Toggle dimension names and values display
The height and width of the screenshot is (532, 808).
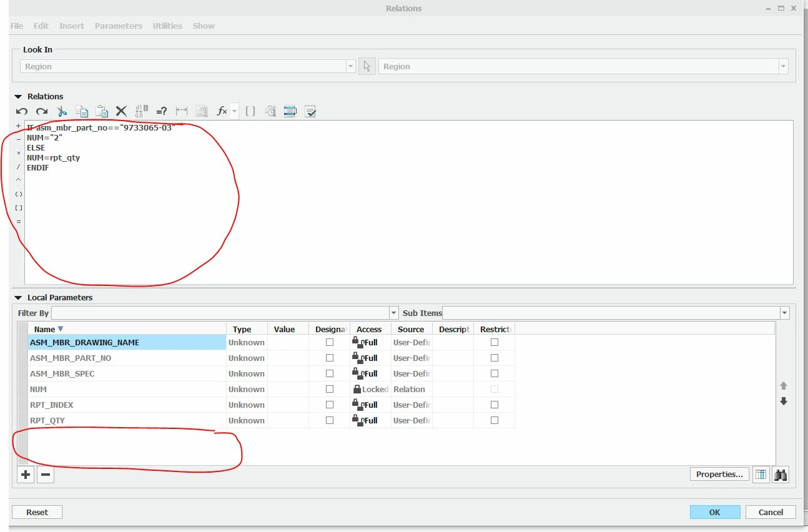pos(141,111)
